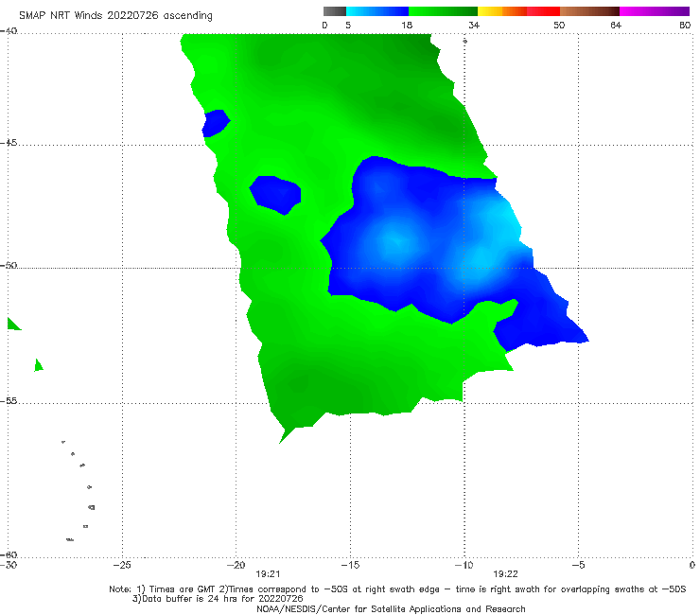This screenshot has width=700, height=615.
Task: Click the red colorbar segment before 50
Action: (x=543, y=11)
